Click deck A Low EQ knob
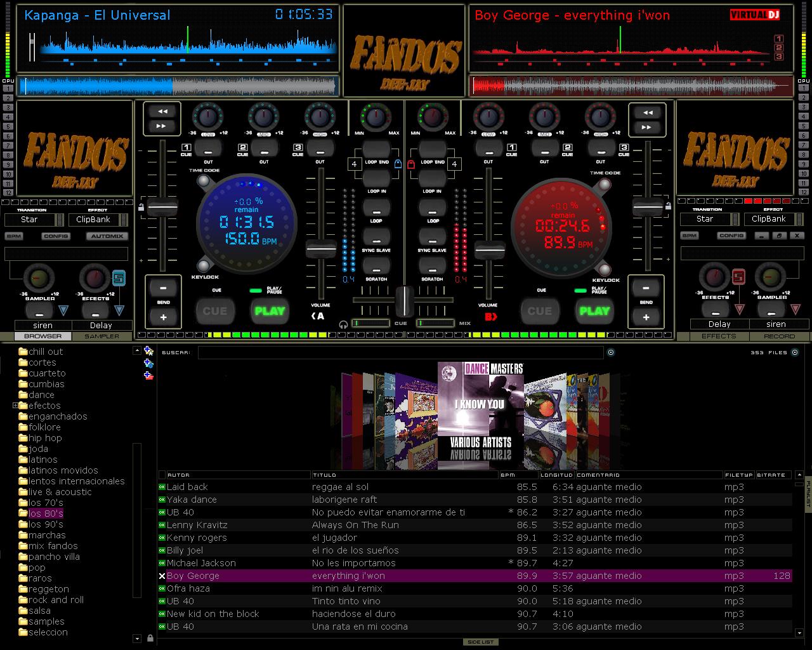The height and width of the screenshot is (650, 812). pyautogui.click(x=208, y=117)
